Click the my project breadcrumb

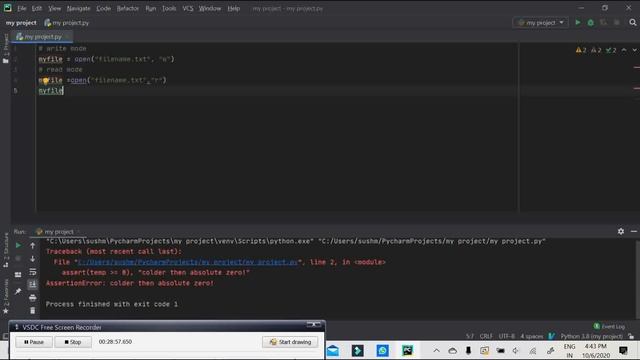21,23
